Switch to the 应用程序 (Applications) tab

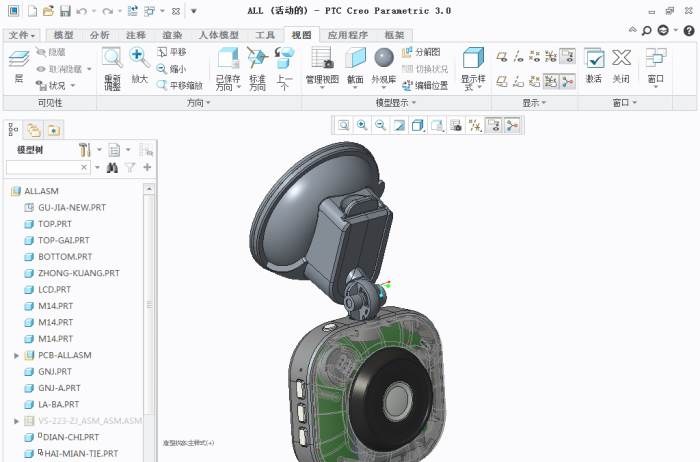348,35
